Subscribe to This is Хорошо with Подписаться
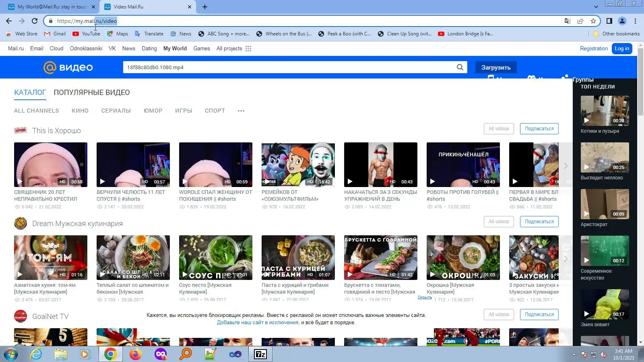 click(539, 129)
